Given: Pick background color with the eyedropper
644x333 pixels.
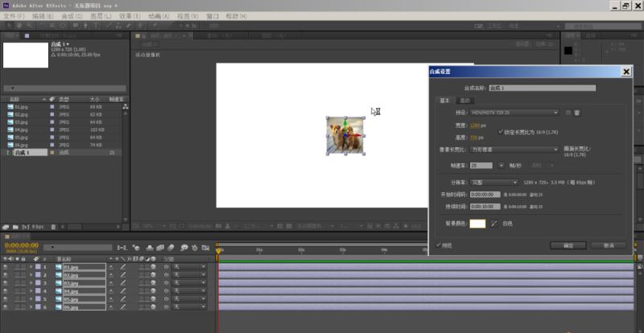Looking at the screenshot, I should 494,224.
